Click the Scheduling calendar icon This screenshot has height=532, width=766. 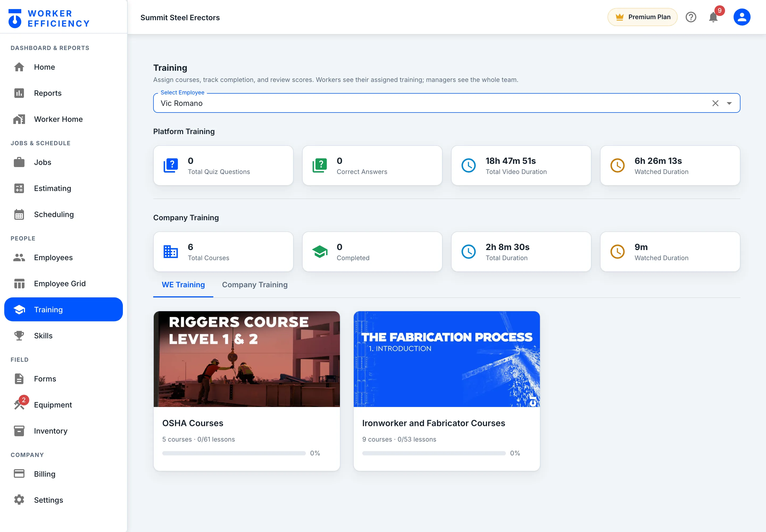point(19,214)
